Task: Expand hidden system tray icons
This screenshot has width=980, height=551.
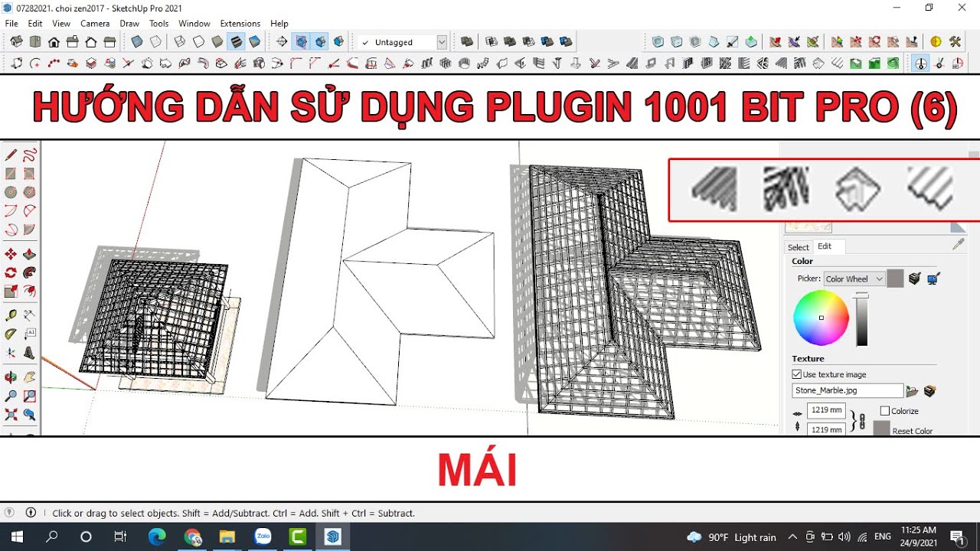Action: [792, 537]
